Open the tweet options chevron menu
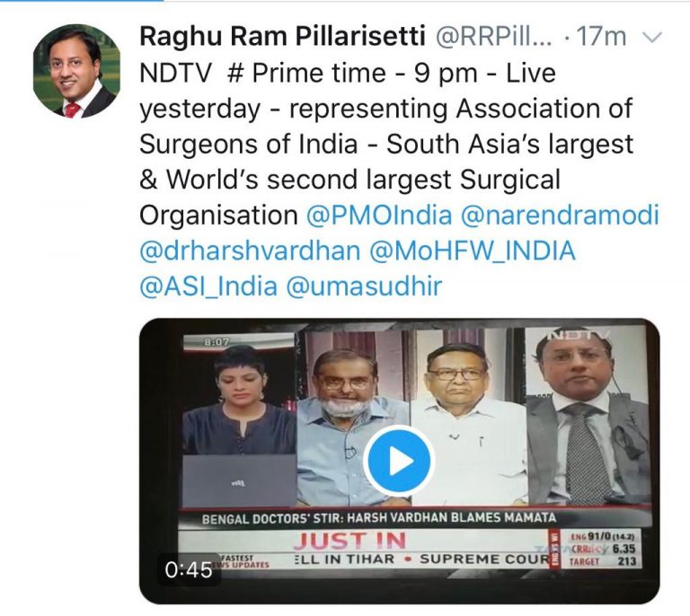 tap(652, 38)
